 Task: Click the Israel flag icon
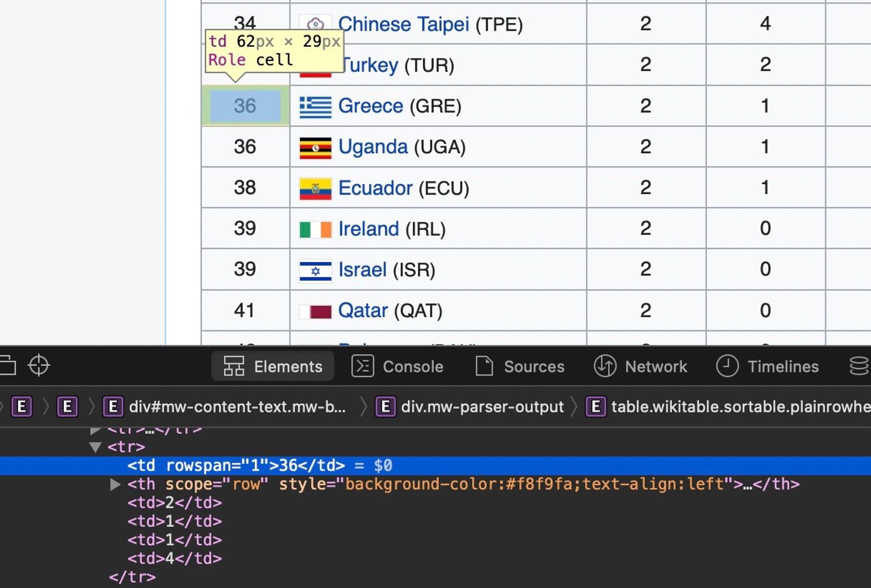click(x=315, y=270)
